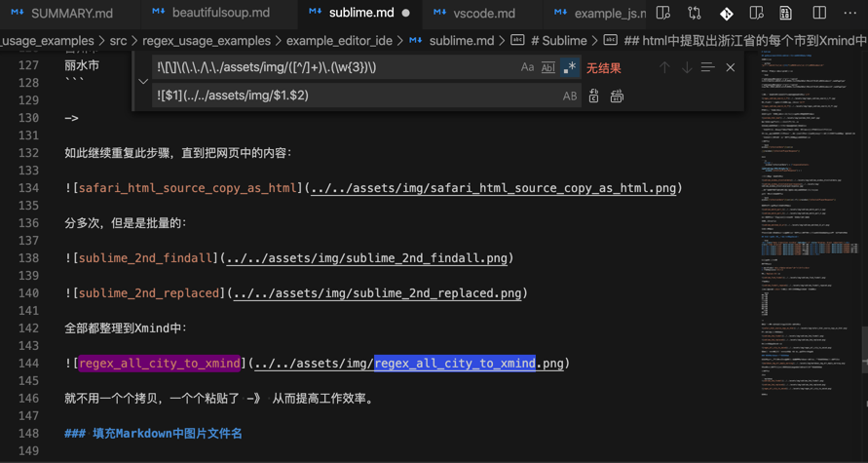
Task: Open regex_usage_examples breadcrumb dropdown
Action: click(207, 41)
